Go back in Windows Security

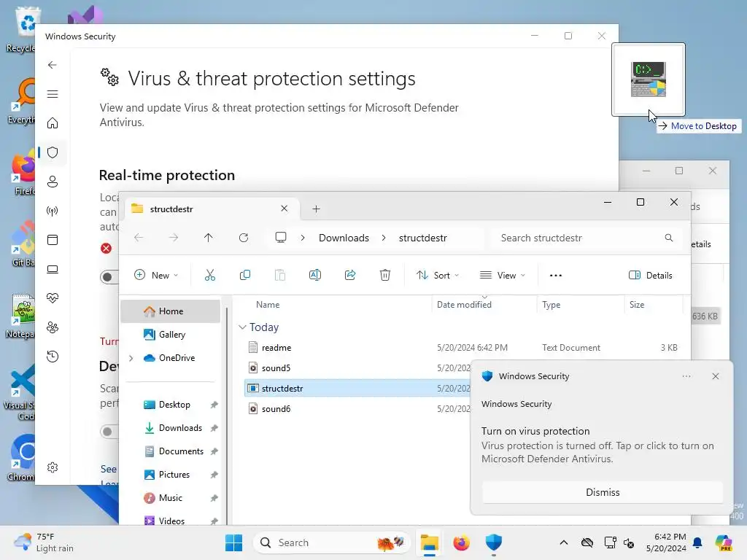click(53, 65)
